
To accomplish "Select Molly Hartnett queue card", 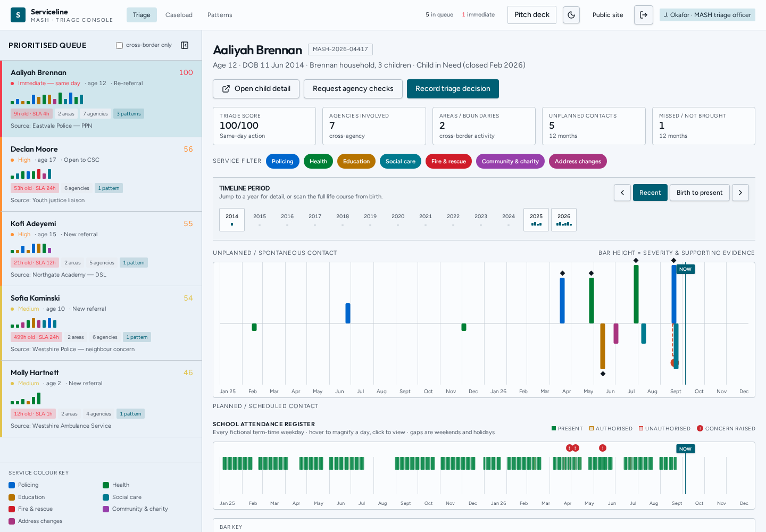I will coord(101,399).
